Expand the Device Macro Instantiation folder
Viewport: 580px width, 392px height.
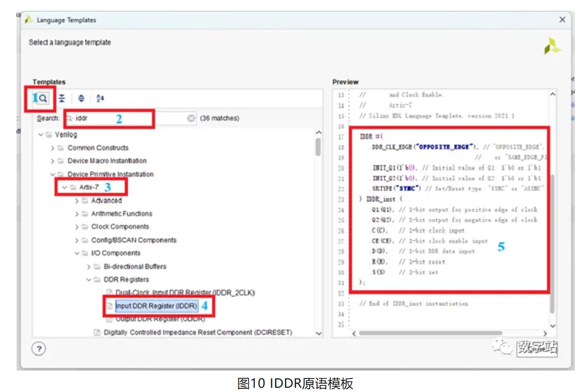[x=52, y=161]
